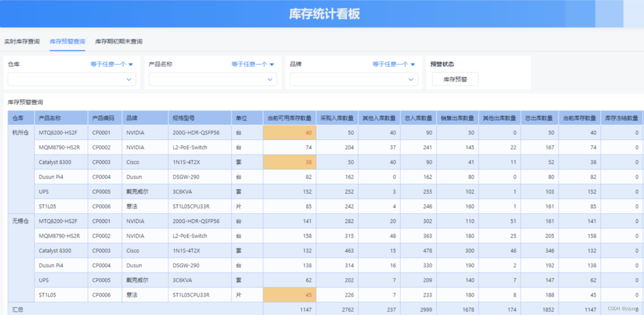
Task: Click the 规格型号 column header
Action: [200, 118]
